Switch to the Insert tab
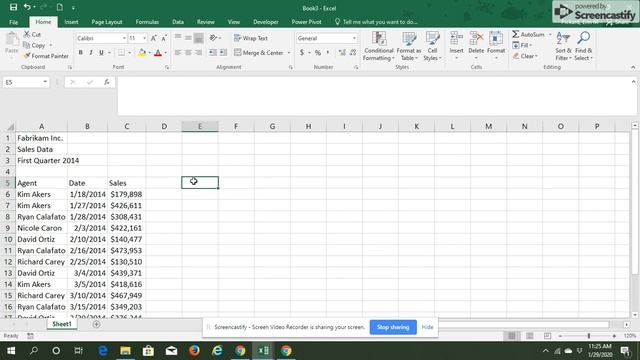Screen dimensions: 640x360 (71, 22)
